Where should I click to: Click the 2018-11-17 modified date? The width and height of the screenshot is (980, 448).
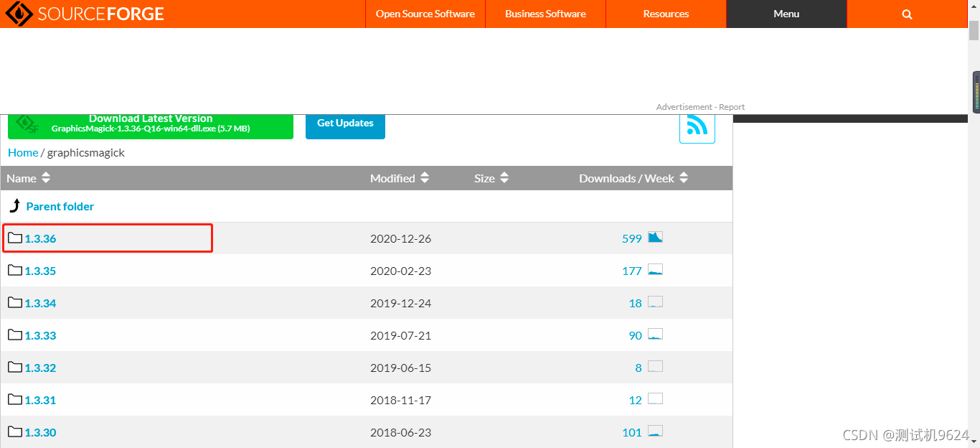pyautogui.click(x=401, y=400)
